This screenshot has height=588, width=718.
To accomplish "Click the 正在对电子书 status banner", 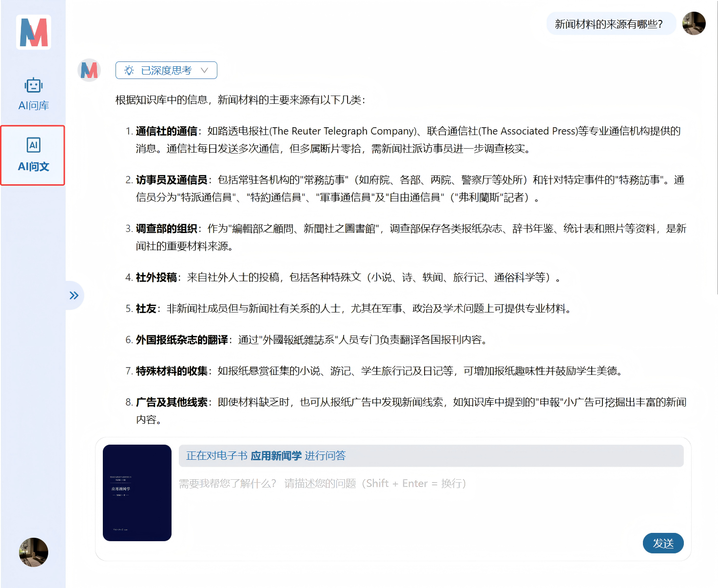I will (x=431, y=456).
